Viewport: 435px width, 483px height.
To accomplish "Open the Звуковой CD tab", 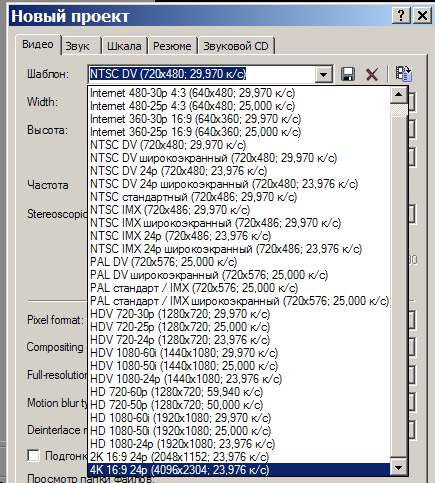I will [x=236, y=46].
